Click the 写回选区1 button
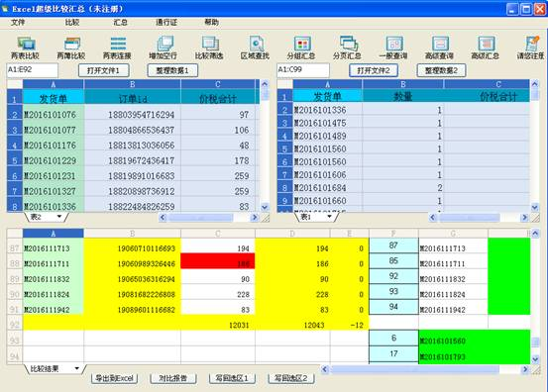The image size is (548, 392). 232,378
